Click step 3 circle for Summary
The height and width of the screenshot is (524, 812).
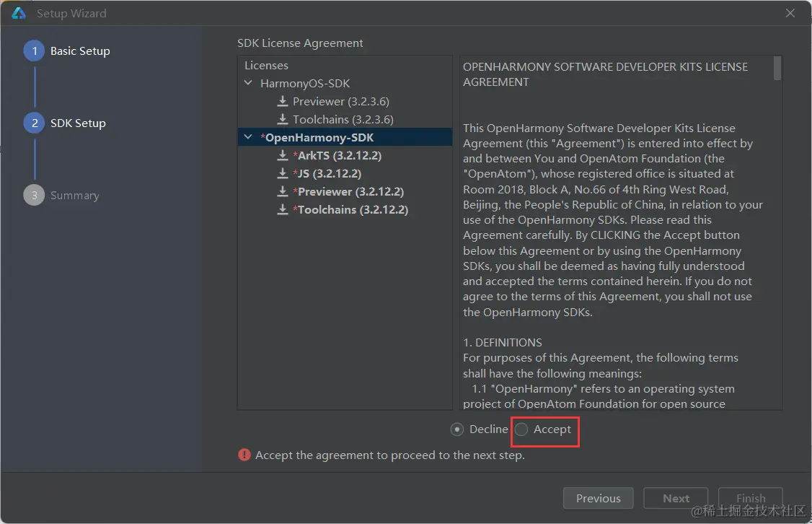pyautogui.click(x=34, y=195)
